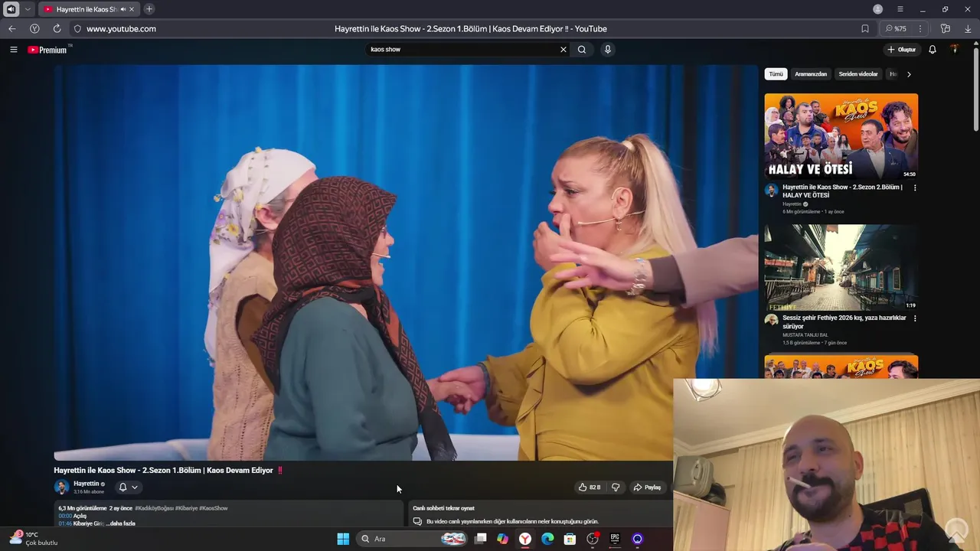This screenshot has height=551, width=980.
Task: Open the Hayrettin channel name link
Action: 86,484
